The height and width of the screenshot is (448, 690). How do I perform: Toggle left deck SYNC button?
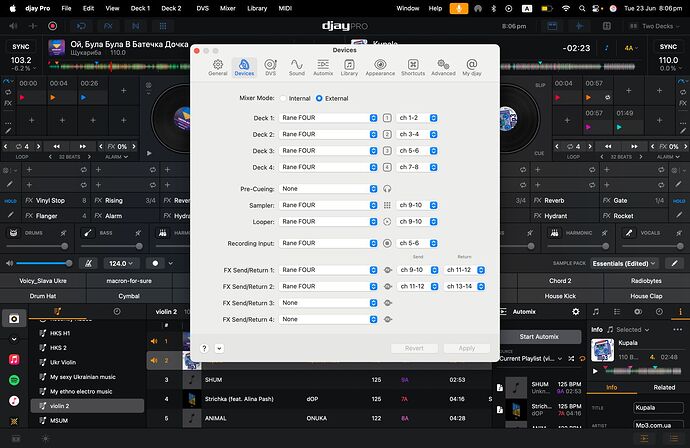(21, 47)
